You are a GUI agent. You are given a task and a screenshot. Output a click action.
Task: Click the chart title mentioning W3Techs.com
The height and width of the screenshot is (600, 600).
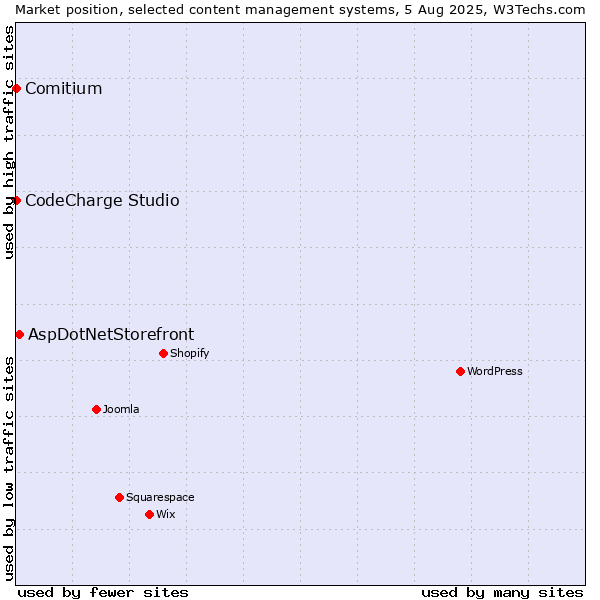click(x=300, y=10)
